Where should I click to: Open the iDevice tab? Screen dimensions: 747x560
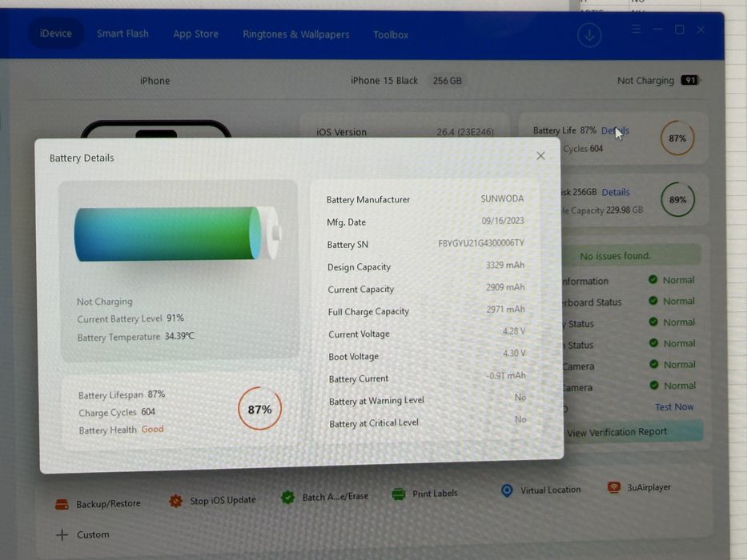point(56,34)
